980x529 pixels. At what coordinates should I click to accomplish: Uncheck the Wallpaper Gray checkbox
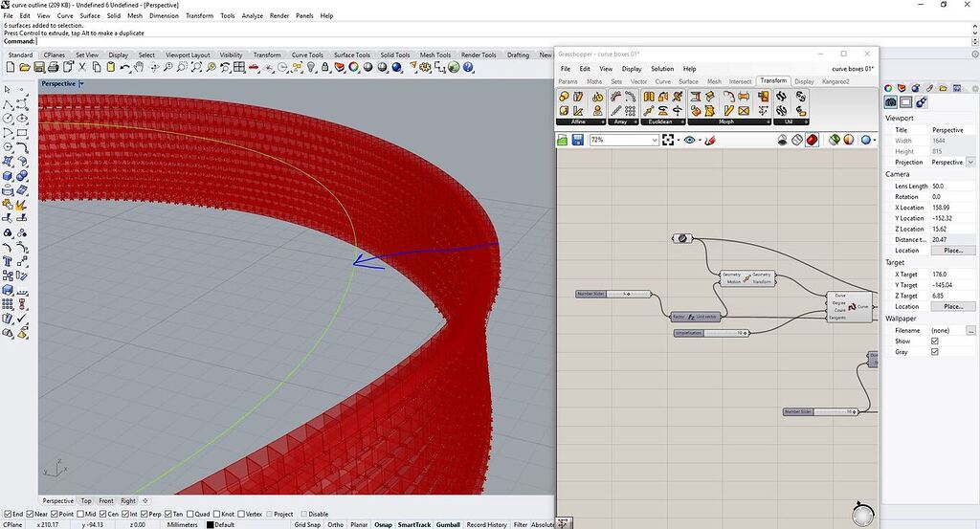[934, 352]
